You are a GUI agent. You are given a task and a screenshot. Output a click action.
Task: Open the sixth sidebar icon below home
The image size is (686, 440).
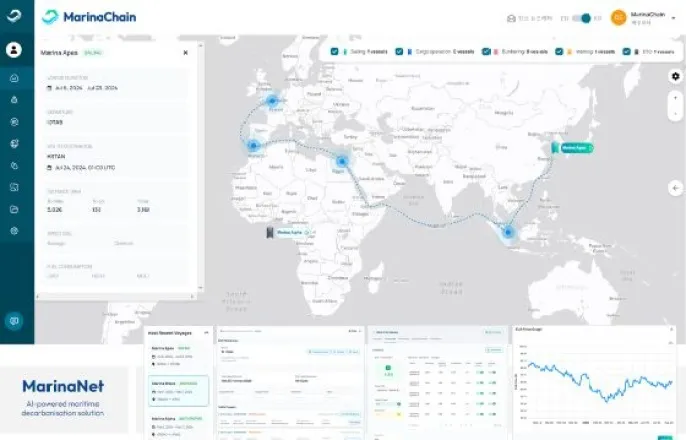click(x=14, y=187)
